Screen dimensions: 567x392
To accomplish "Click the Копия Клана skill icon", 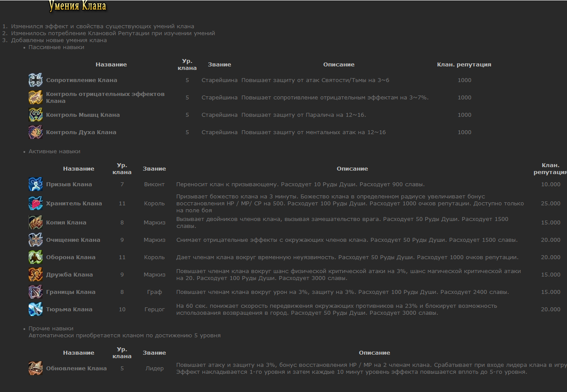I will tap(36, 222).
